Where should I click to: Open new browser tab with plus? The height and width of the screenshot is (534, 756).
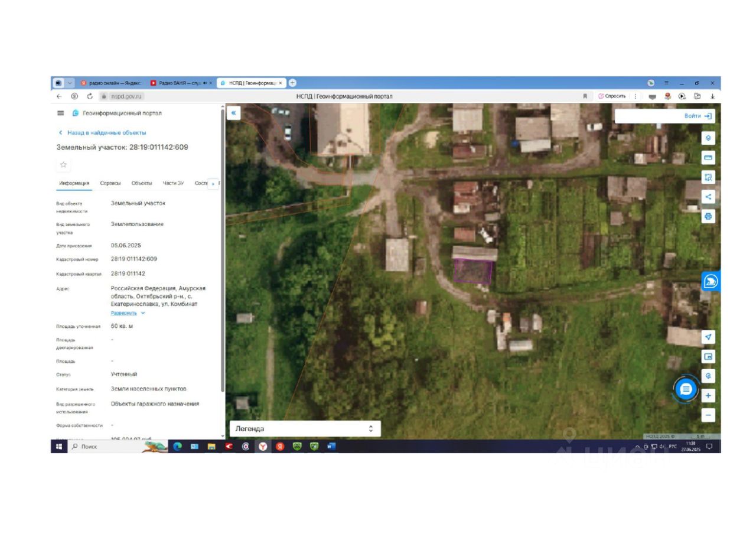(292, 83)
